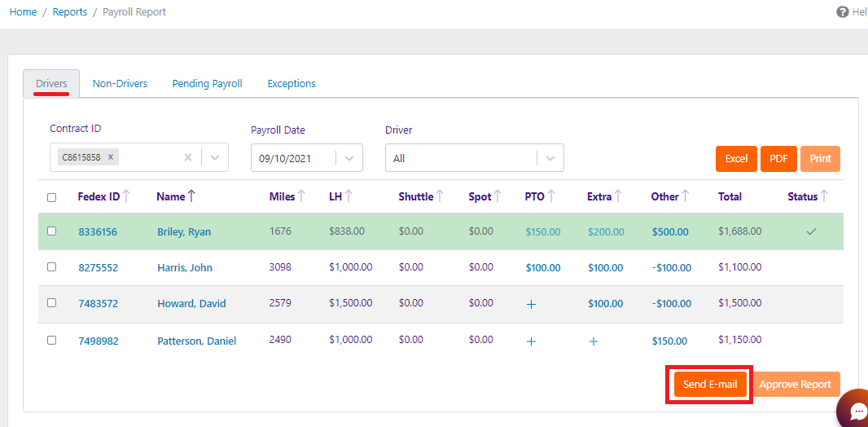
Task: Add PTO for Howard, David
Action: pos(531,304)
